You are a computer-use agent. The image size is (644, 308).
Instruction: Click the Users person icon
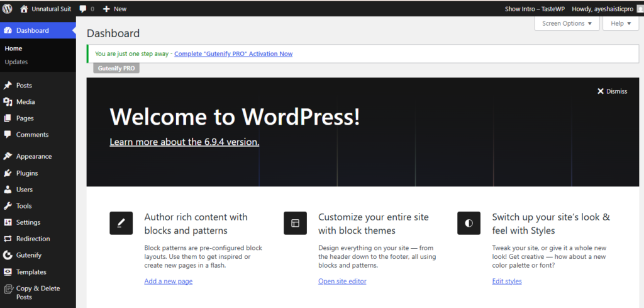pyautogui.click(x=8, y=190)
